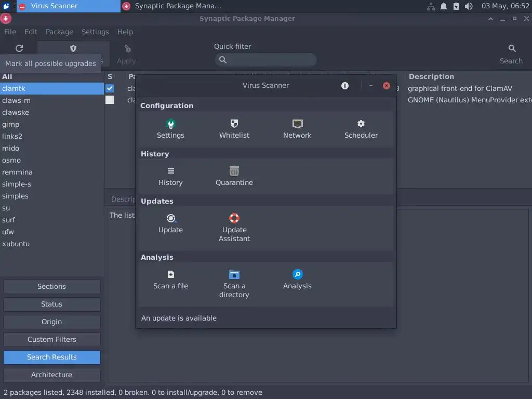Click 'graphical front-end for ClamAV' description
Viewport: 532px width, 399px height.
tap(460, 88)
